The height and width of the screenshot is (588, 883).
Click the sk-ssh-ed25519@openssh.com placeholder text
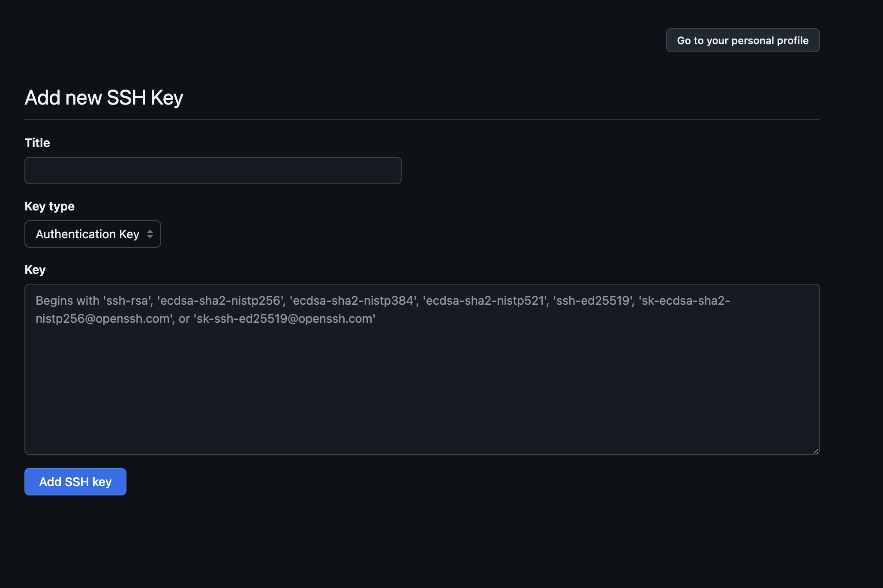[285, 318]
